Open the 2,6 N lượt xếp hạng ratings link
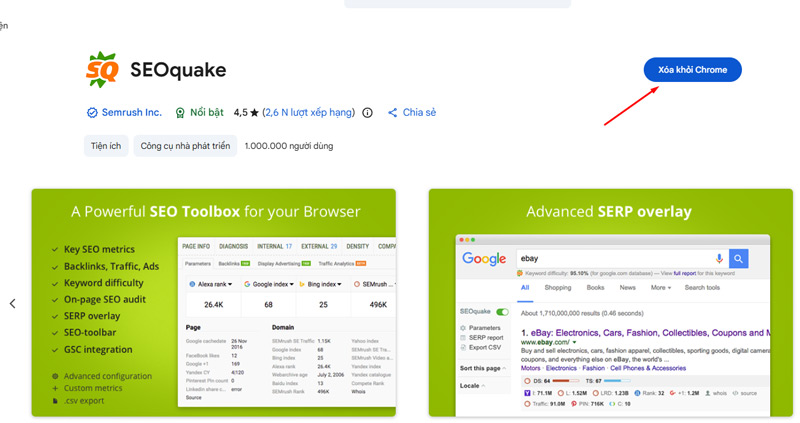The height and width of the screenshot is (423, 800). pos(308,112)
